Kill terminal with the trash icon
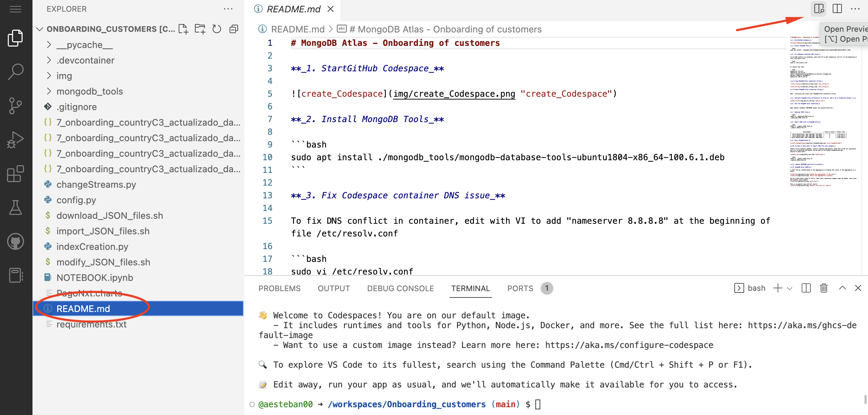Image resolution: width=868 pixels, height=415 pixels. click(x=824, y=288)
